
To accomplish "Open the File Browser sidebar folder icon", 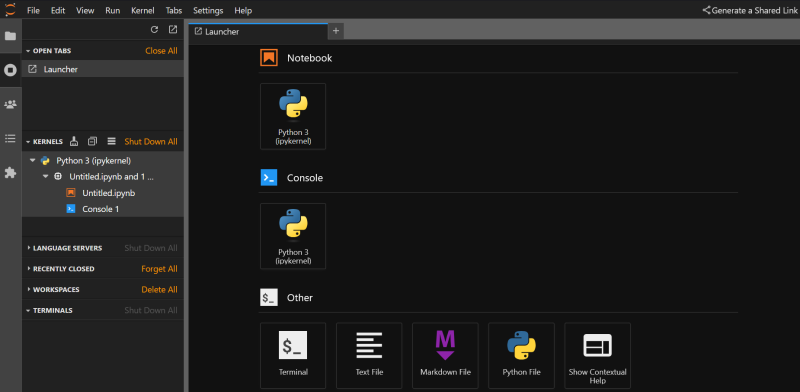I will pos(10,36).
